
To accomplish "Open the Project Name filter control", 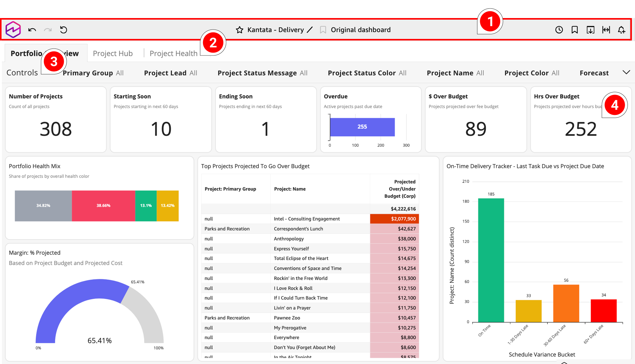I will pyautogui.click(x=455, y=73).
